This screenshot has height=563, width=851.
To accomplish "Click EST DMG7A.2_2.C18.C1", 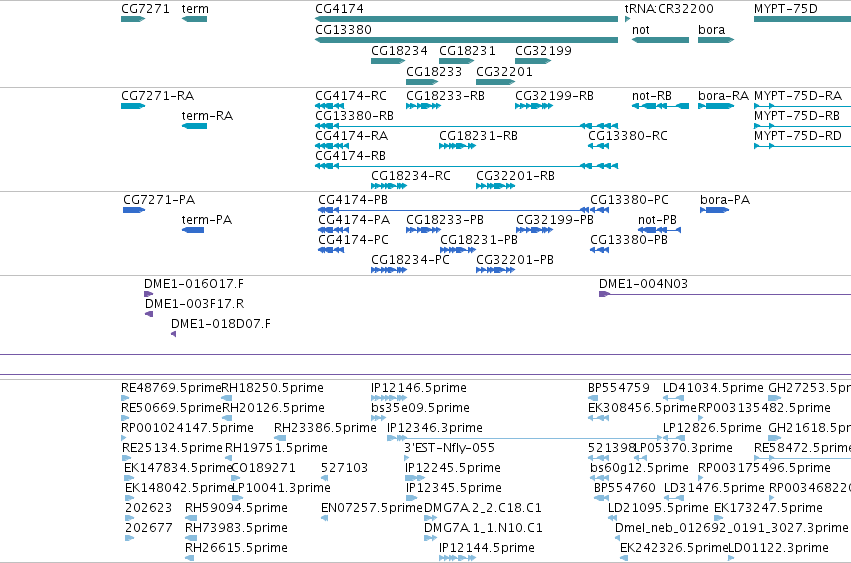I will tap(430, 518).
